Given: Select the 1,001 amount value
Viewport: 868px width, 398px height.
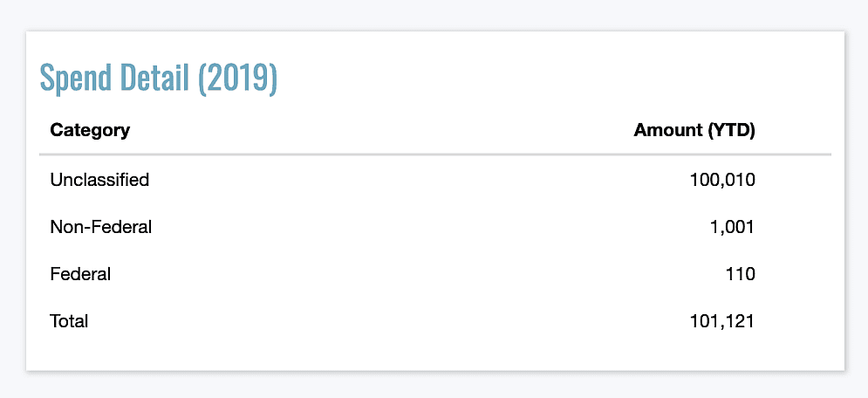Looking at the screenshot, I should click(732, 227).
